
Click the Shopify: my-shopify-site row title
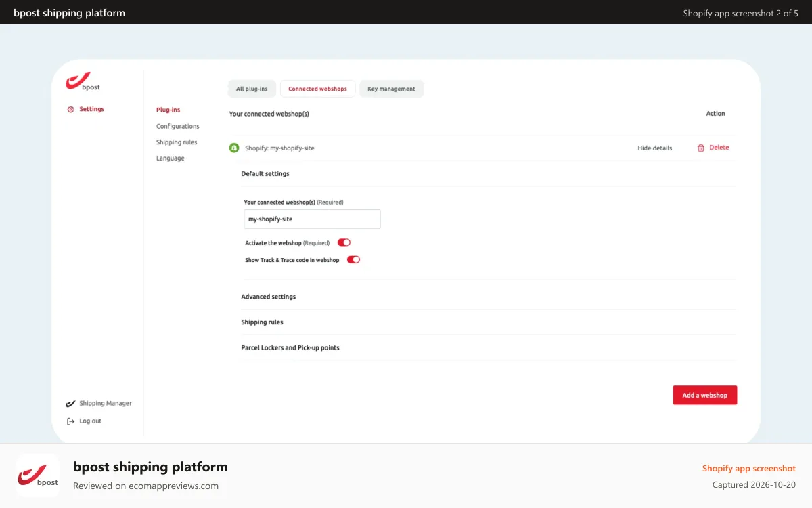pyautogui.click(x=279, y=148)
